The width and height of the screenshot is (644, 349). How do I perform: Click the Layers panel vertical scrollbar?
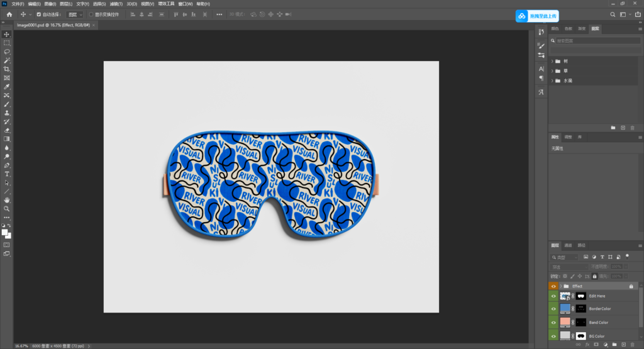click(641, 308)
